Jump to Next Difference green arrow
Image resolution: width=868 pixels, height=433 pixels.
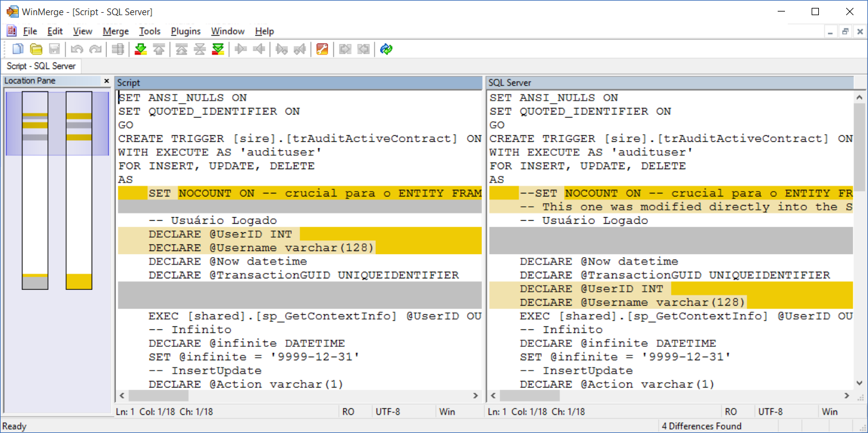[x=141, y=50]
